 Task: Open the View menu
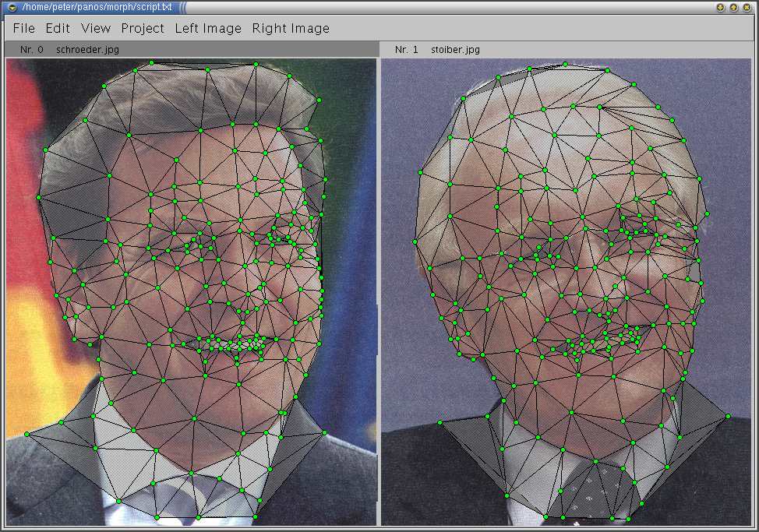tap(96, 29)
